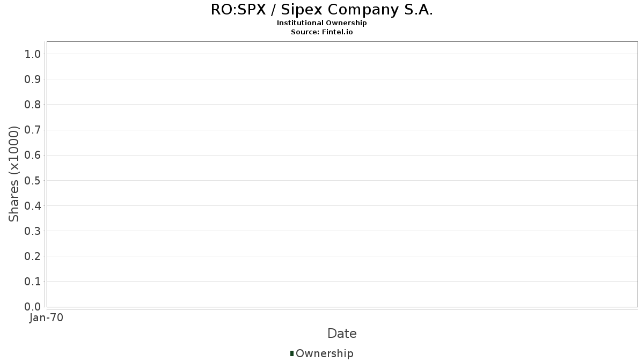Select the 0.6 y-axis tick label
644x362 pixels.
32,155
